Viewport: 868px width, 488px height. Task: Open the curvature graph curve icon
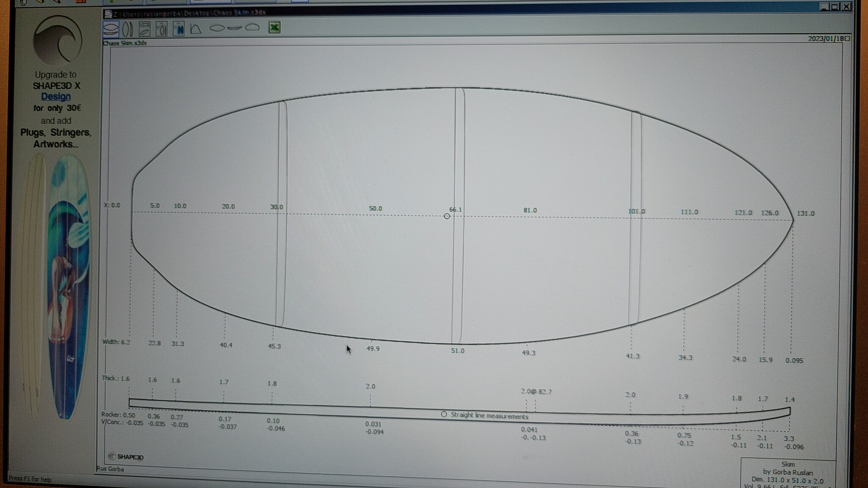[x=196, y=29]
